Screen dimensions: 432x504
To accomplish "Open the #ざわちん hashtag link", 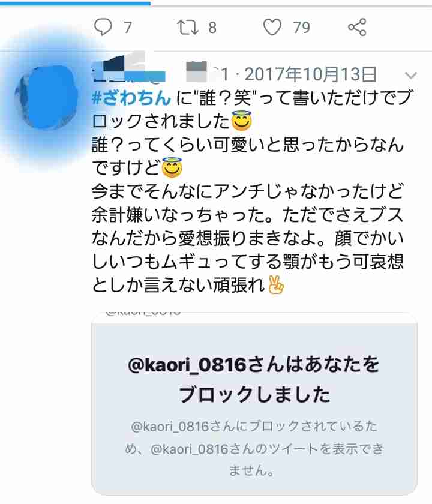I will click(x=131, y=98).
